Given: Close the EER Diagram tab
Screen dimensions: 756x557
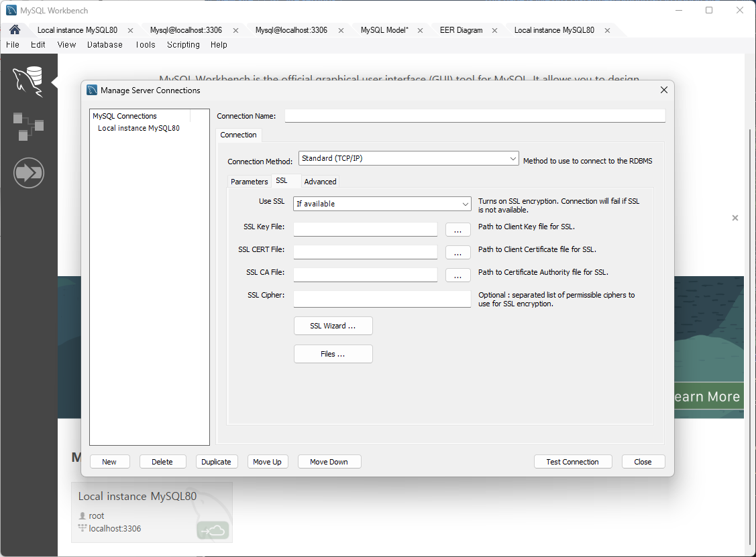Looking at the screenshot, I should coord(494,30).
